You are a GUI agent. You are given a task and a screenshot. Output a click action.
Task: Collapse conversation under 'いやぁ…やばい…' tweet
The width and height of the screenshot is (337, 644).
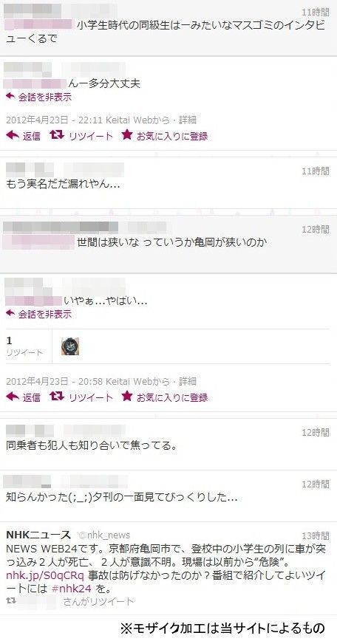38,314
